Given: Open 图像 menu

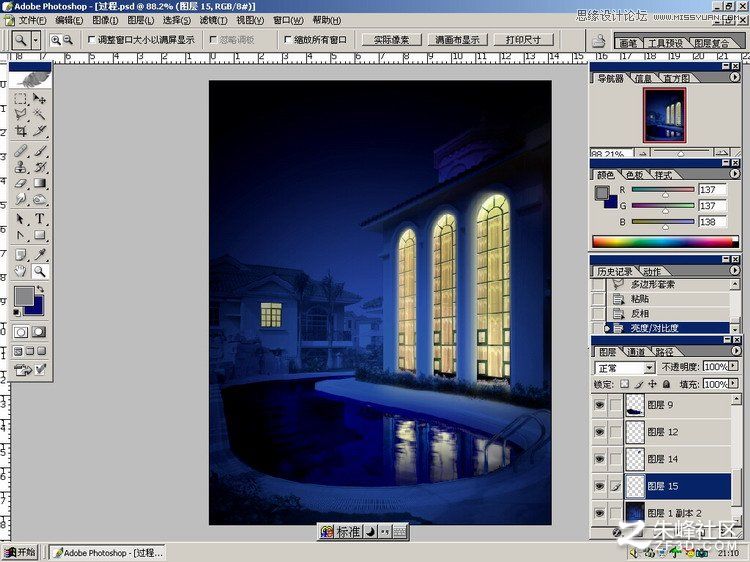Looking at the screenshot, I should point(105,20).
